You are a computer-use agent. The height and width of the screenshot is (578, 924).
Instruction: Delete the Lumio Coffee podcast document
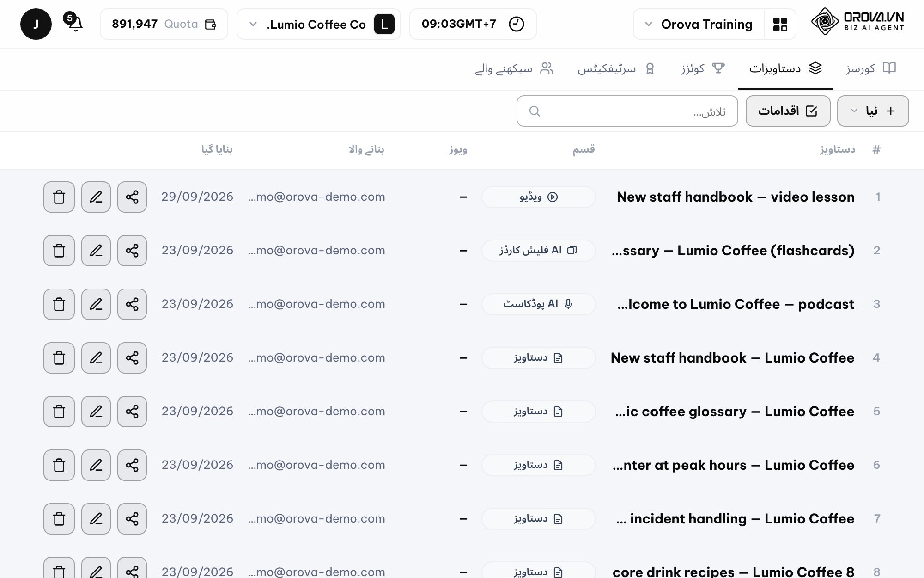click(x=59, y=304)
